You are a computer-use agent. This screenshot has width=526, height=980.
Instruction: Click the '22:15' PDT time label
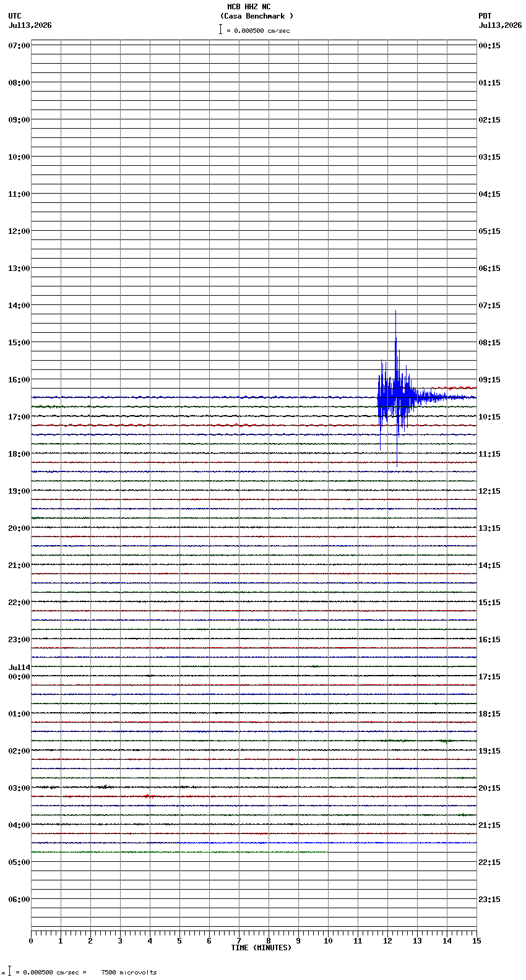tap(489, 862)
